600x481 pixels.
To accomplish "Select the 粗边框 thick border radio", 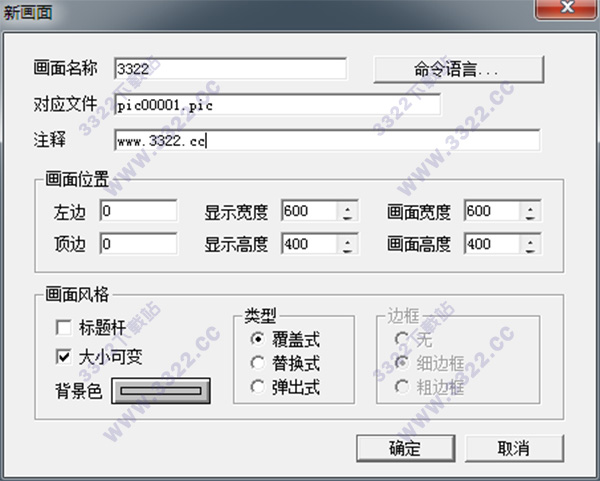I will click(x=402, y=386).
